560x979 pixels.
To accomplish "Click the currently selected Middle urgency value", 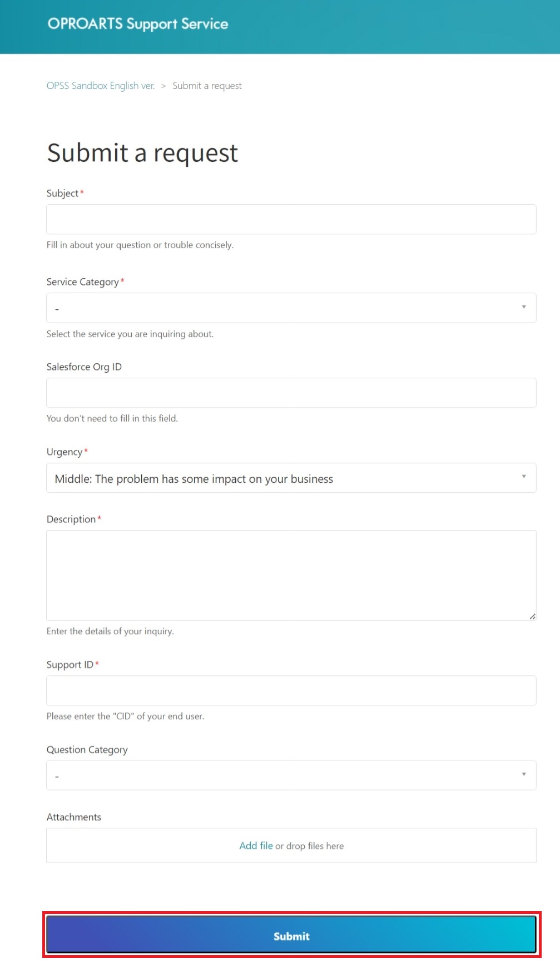I will (x=193, y=478).
